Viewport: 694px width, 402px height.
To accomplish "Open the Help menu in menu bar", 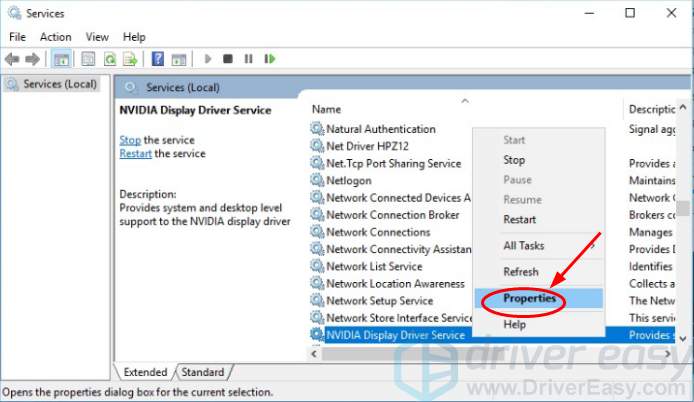I will 134,37.
